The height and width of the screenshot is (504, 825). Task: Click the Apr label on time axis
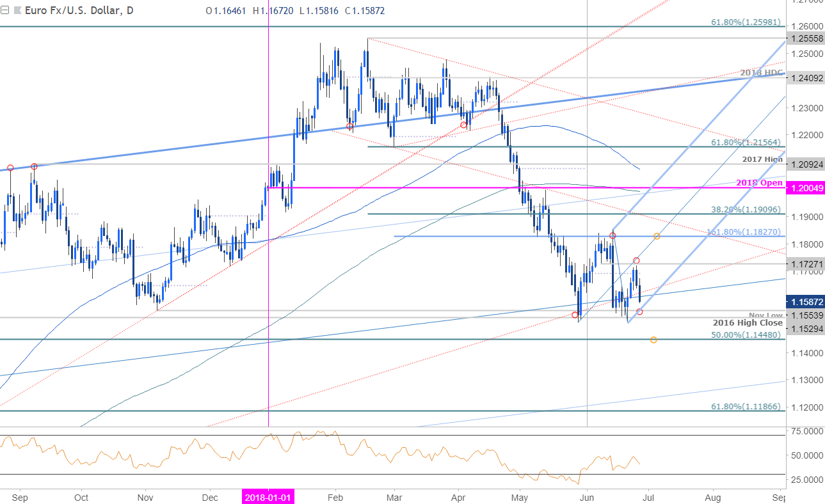click(x=458, y=497)
